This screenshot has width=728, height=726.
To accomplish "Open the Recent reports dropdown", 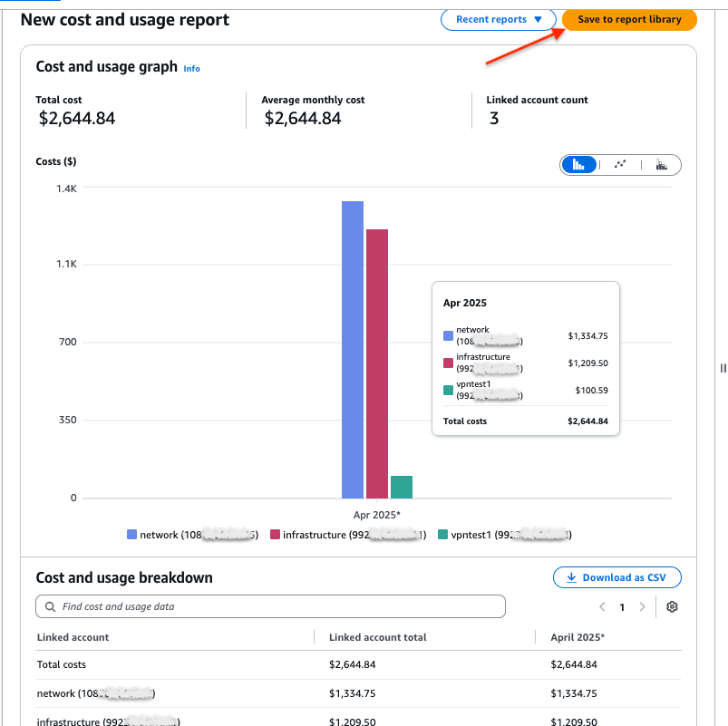I will coord(499,20).
